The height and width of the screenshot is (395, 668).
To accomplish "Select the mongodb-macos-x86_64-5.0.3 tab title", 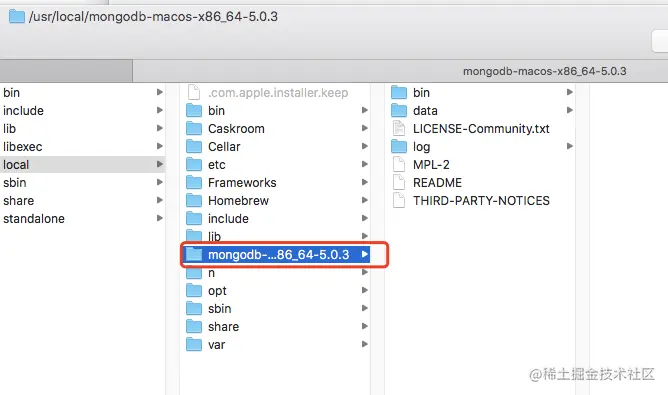I will [544, 71].
